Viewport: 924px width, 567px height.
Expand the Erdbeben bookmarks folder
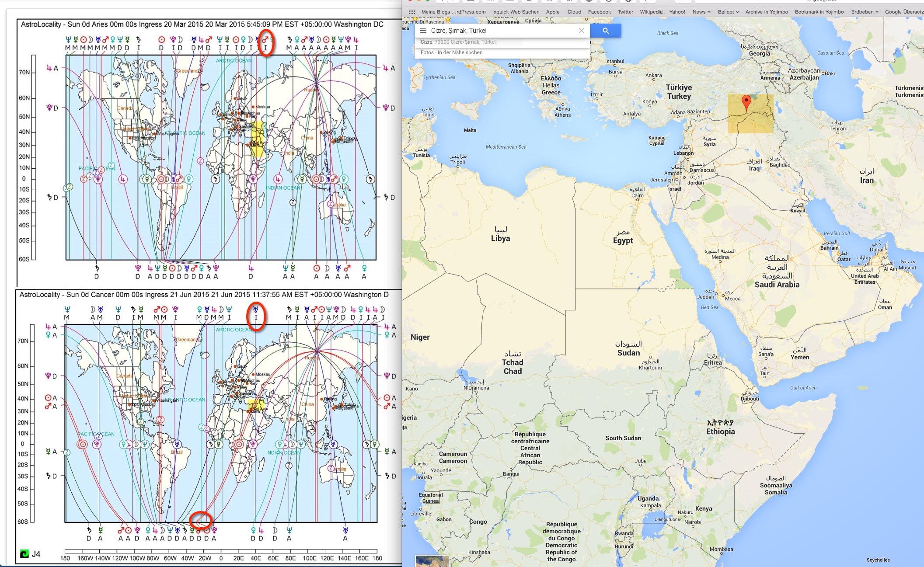865,12
